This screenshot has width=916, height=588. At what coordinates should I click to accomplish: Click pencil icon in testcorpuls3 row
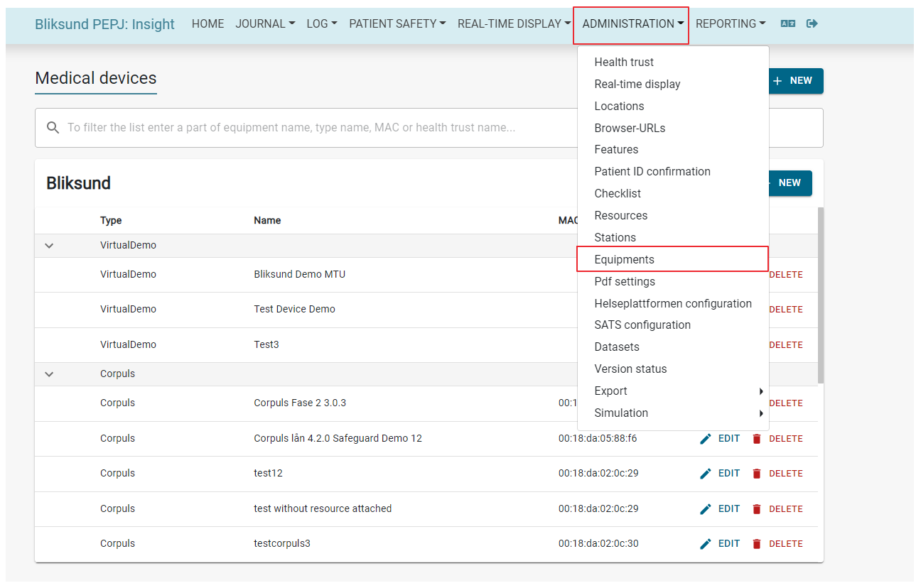tap(706, 544)
